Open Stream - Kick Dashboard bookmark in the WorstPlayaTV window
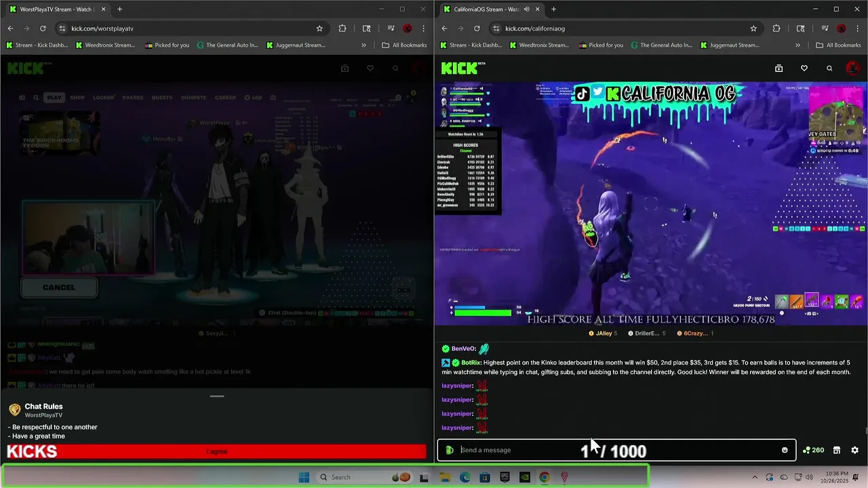868x488 pixels. [x=38, y=45]
